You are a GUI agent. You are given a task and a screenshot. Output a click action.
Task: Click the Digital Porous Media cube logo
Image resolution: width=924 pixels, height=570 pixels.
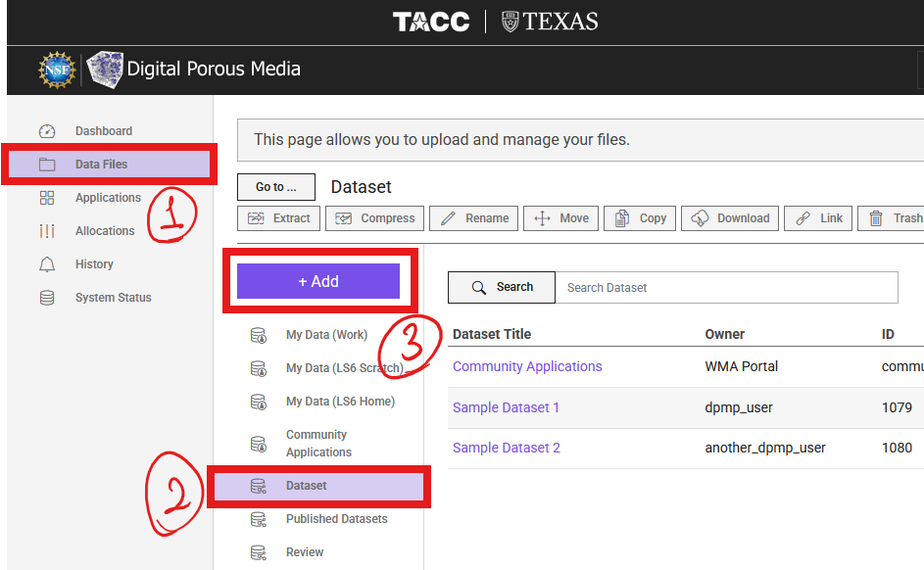[105, 70]
